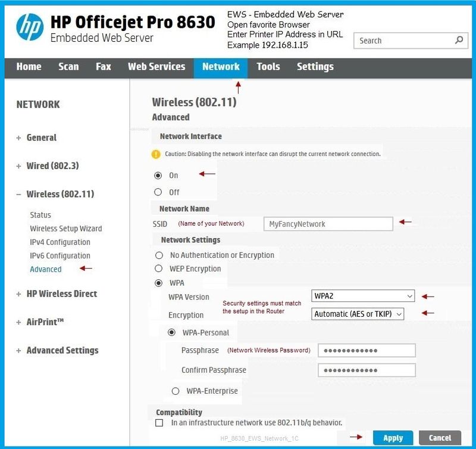This screenshot has height=449, width=476.
Task: Open the Home tab
Action: [x=29, y=67]
